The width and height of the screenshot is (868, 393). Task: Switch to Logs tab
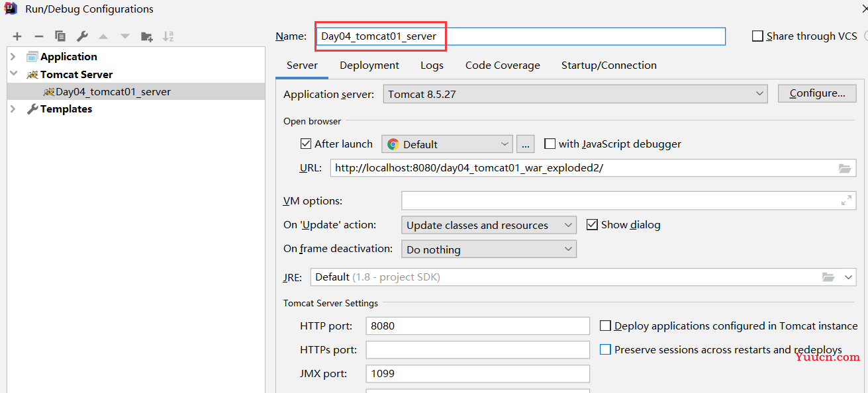click(x=432, y=65)
